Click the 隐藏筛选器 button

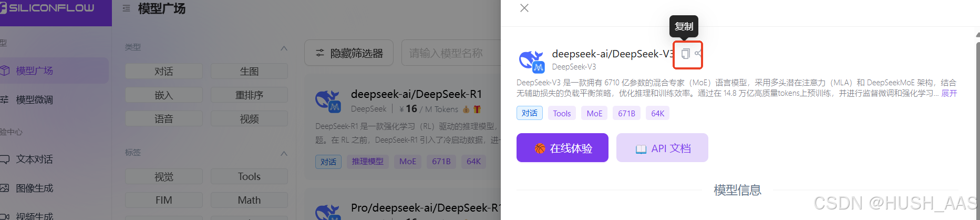(x=349, y=53)
